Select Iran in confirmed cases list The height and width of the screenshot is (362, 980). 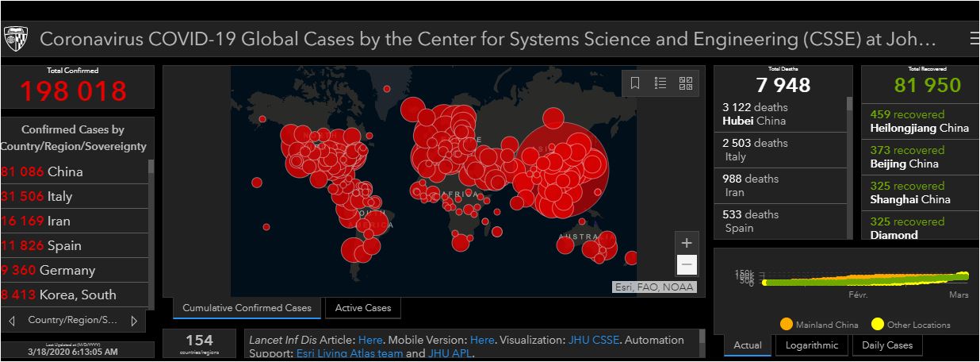75,221
